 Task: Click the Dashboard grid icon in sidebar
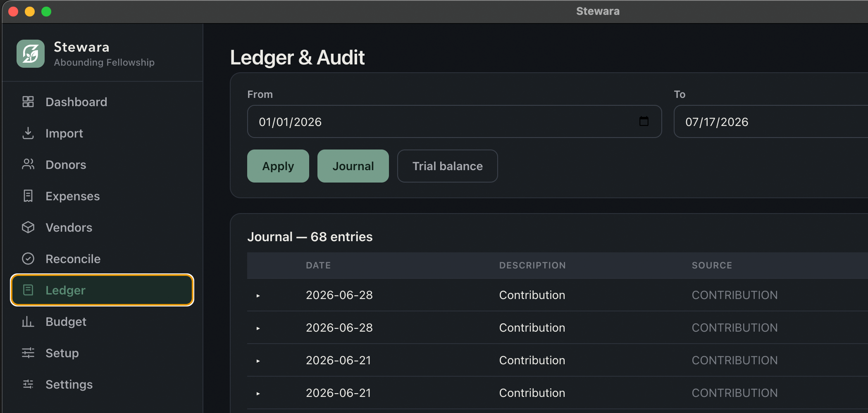pyautogui.click(x=28, y=102)
